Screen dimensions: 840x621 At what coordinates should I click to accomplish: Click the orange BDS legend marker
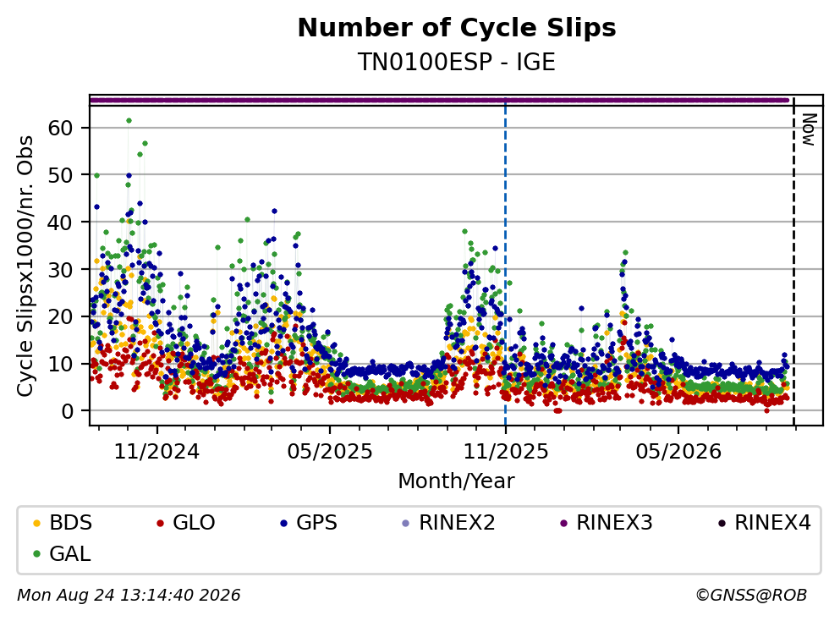click(x=36, y=523)
